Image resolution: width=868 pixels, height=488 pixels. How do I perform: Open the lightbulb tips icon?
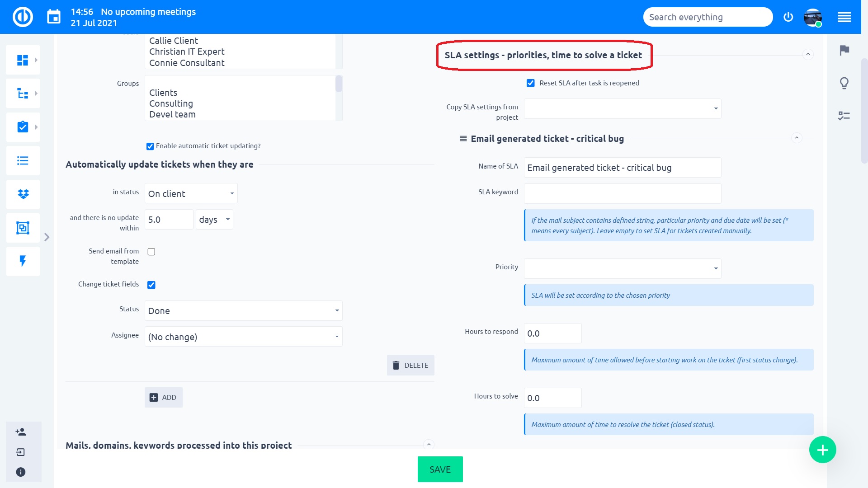point(844,83)
